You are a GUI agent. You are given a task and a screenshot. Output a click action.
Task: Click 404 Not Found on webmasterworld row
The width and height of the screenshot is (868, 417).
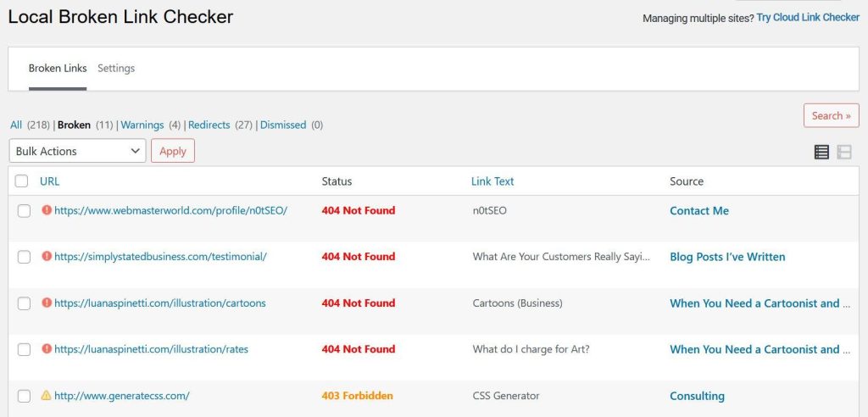(x=359, y=210)
